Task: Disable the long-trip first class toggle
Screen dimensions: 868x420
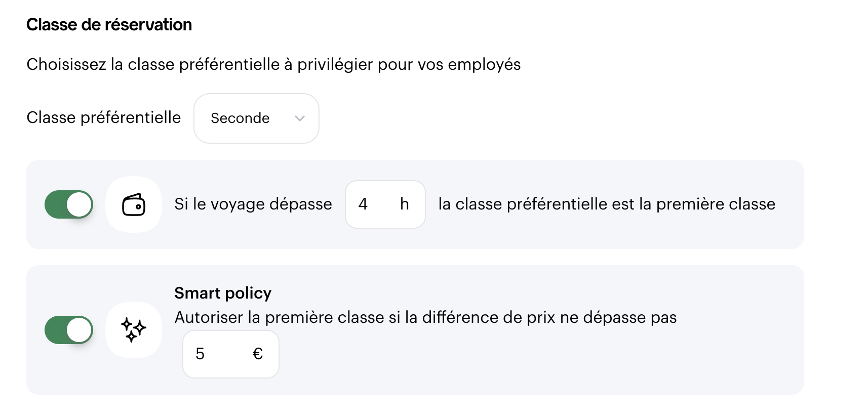Action: click(x=69, y=204)
